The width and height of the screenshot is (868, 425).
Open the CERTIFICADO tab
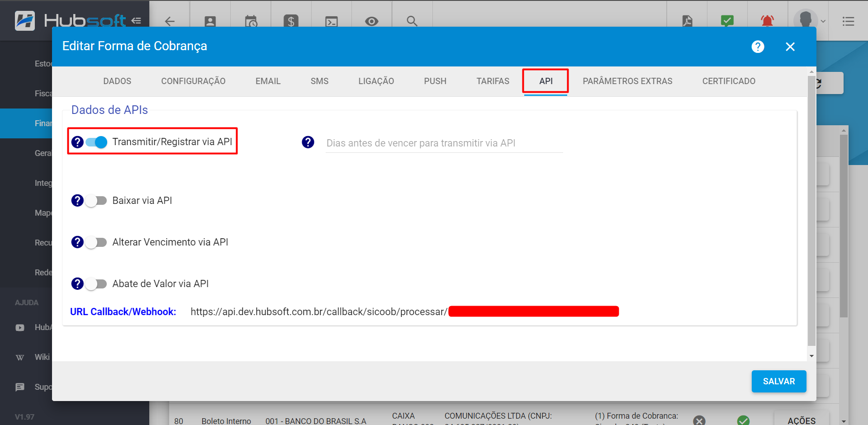coord(729,81)
